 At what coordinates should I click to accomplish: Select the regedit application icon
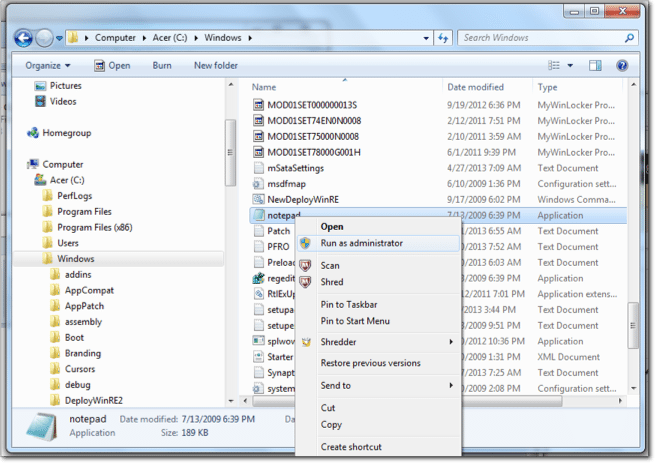click(x=260, y=278)
